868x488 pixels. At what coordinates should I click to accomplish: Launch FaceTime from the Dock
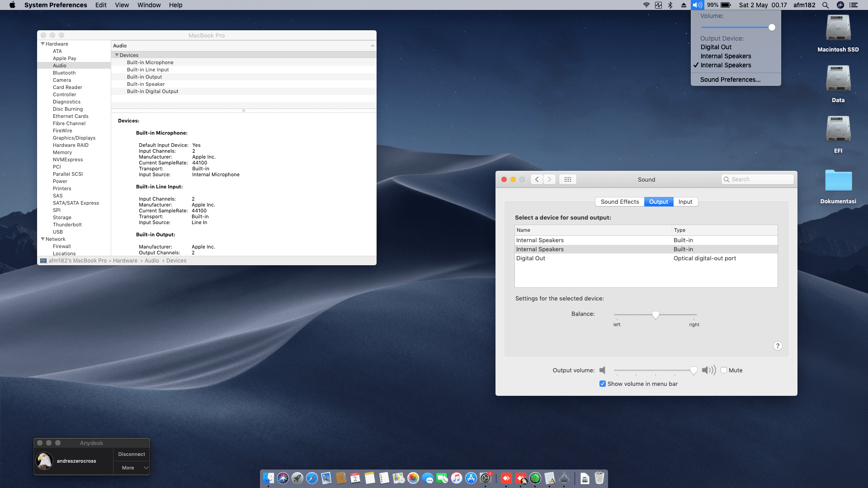442,478
